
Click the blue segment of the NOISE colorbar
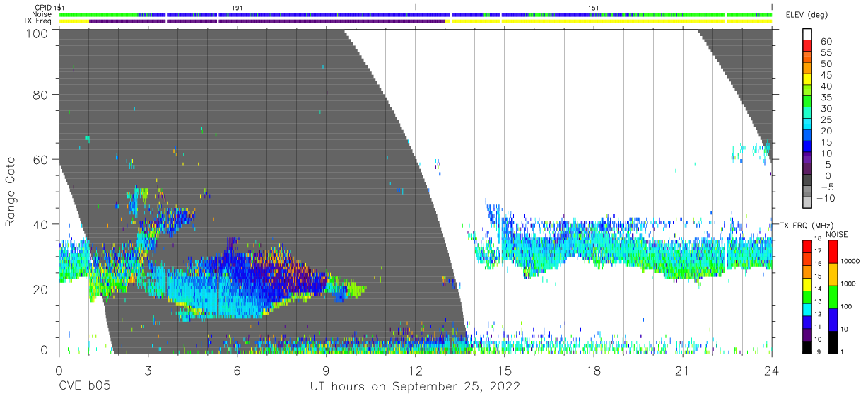(832, 319)
